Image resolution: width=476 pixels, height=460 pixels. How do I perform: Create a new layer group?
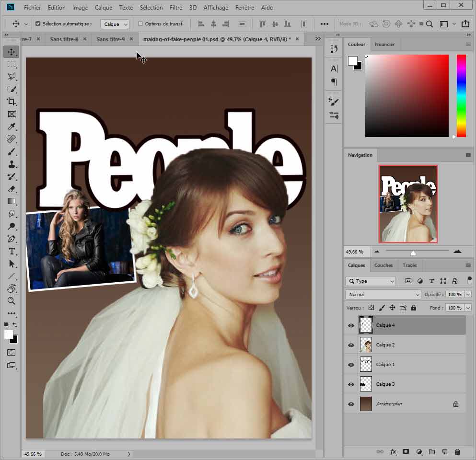432,452
